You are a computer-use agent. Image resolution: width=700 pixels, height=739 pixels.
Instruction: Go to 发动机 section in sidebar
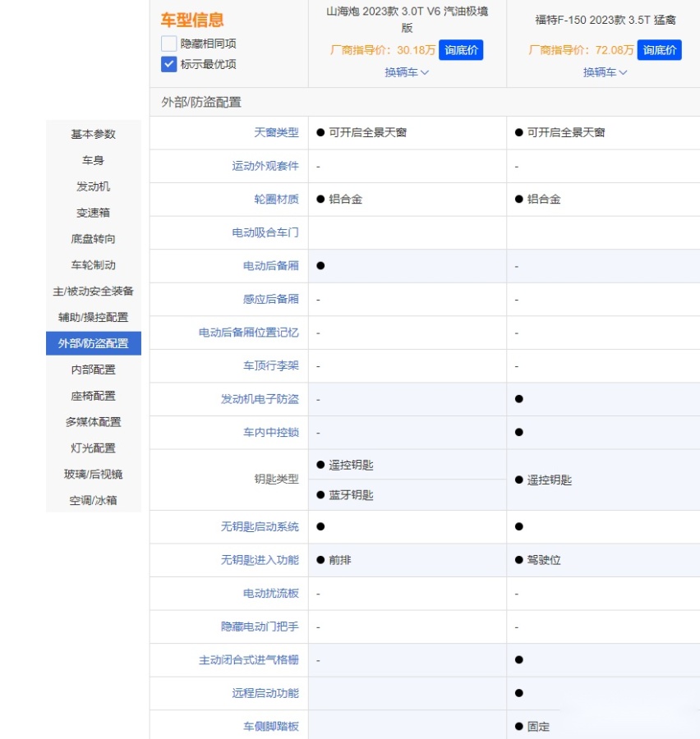(x=94, y=186)
